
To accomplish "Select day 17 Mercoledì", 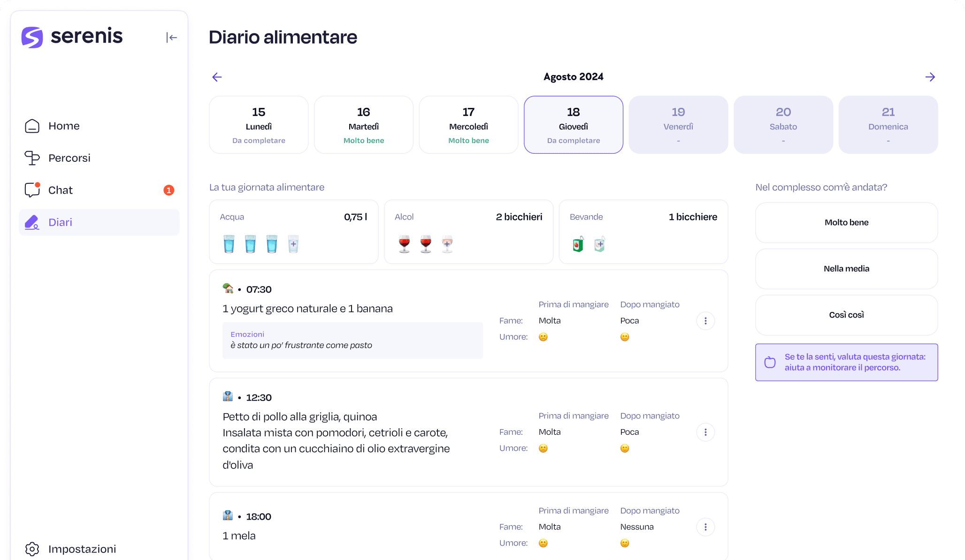I will [x=468, y=125].
